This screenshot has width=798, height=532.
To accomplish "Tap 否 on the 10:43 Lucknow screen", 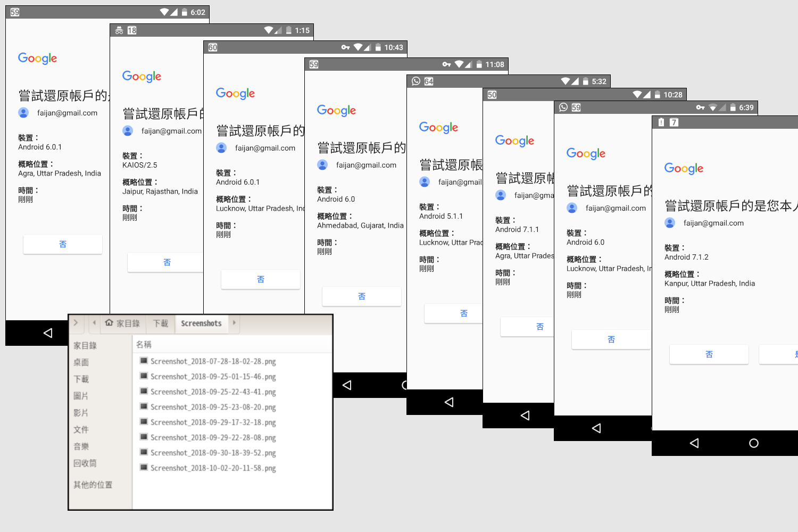I will pos(261,279).
